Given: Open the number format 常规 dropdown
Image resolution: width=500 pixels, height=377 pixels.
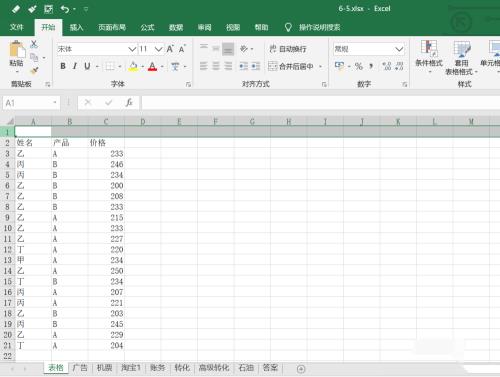Looking at the screenshot, I should pos(399,49).
